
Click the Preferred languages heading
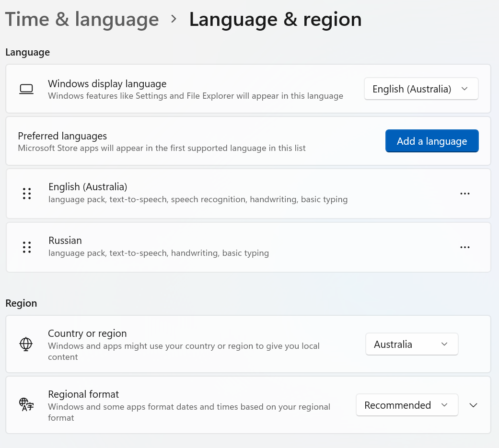pos(62,136)
